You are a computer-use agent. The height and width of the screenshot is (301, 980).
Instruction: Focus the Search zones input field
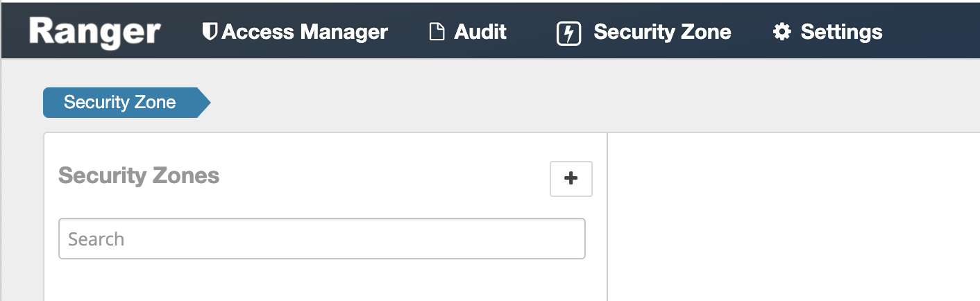322,239
